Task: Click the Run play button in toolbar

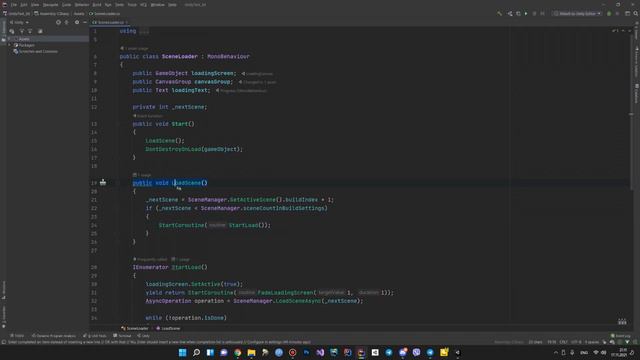Action: click(526, 13)
